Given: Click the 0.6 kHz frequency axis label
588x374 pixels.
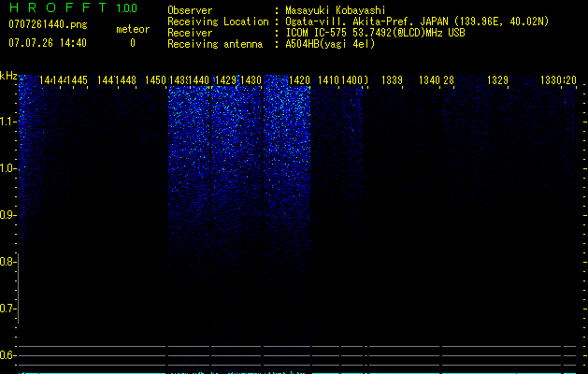Looking at the screenshot, I should click(7, 355).
